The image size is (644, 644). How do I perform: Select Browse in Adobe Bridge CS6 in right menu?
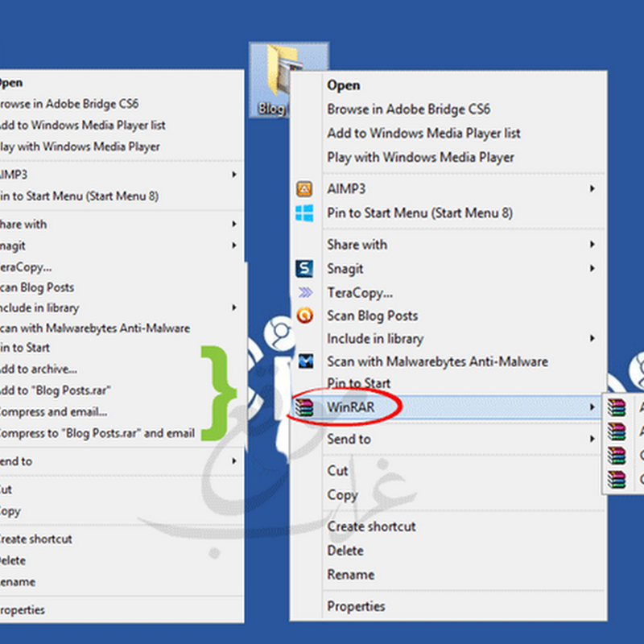point(409,109)
